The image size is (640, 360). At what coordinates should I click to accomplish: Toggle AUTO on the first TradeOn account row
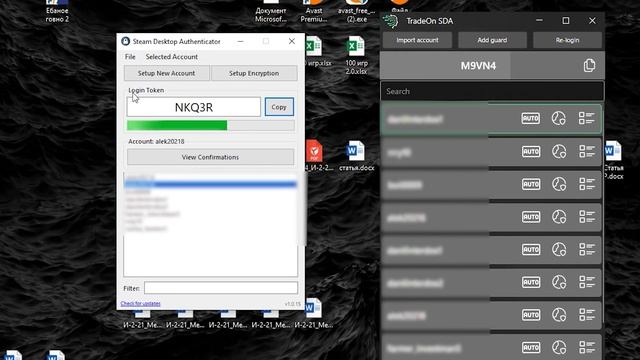(x=531, y=118)
